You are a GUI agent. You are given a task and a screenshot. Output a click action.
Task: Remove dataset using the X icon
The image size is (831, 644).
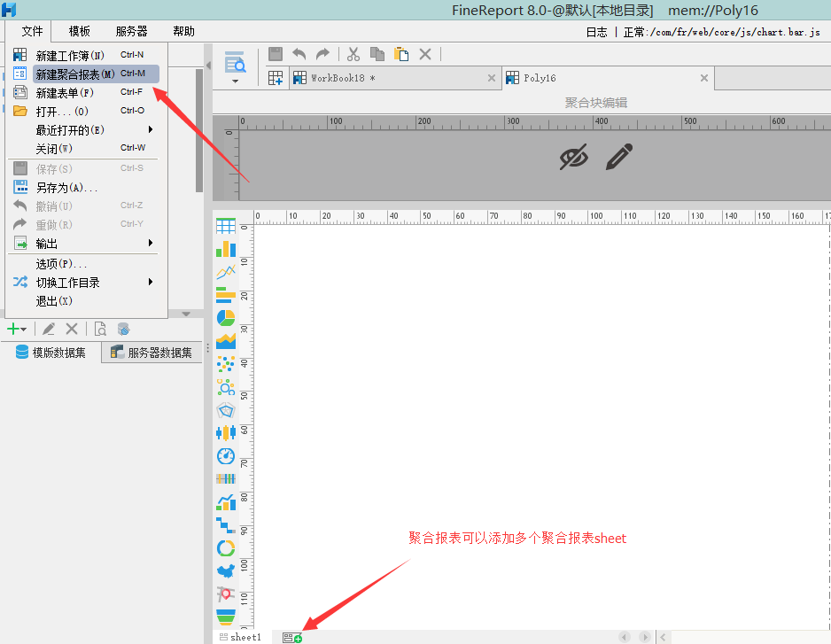72,330
